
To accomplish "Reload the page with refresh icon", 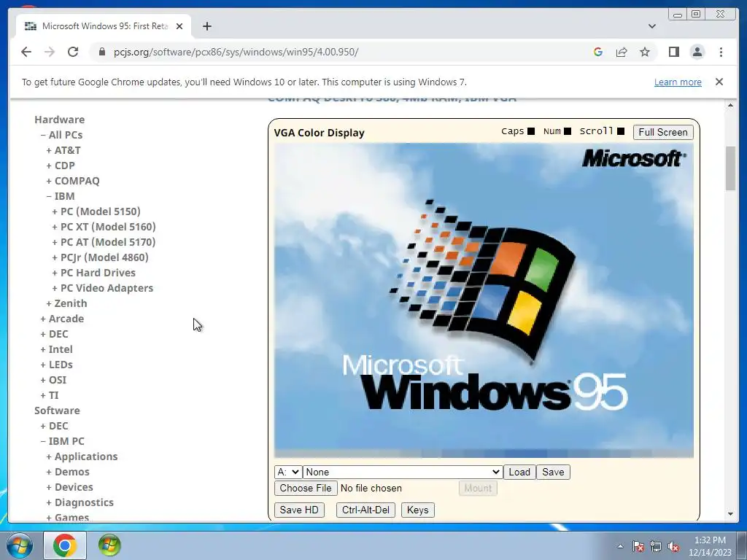I will (x=73, y=52).
